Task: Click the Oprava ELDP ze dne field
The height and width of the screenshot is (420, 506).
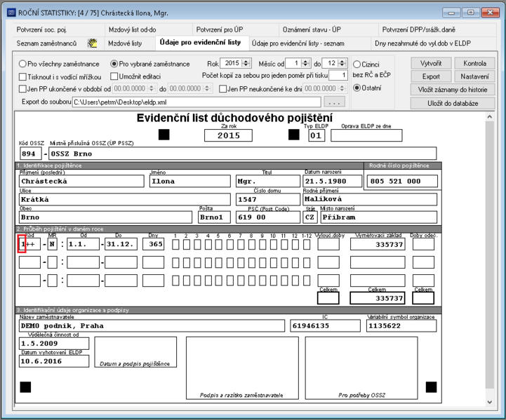Action: coord(366,135)
